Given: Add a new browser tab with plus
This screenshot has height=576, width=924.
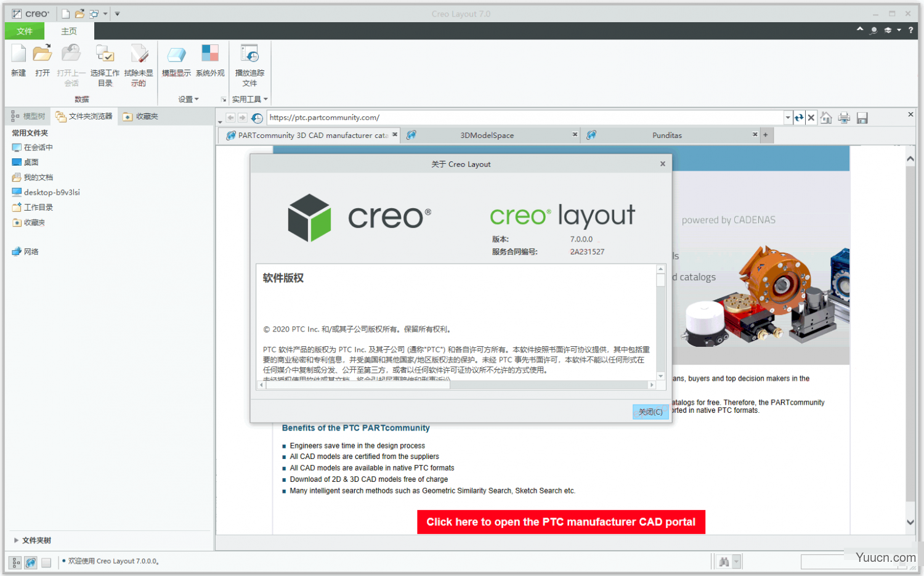Looking at the screenshot, I should coord(766,134).
